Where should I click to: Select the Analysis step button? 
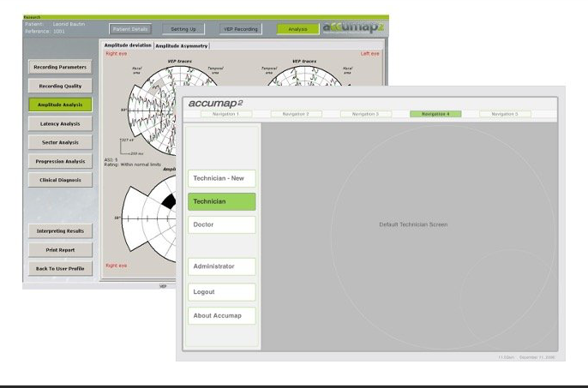click(x=297, y=29)
